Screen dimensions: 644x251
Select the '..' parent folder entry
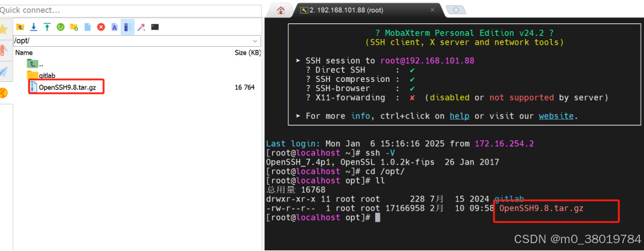click(x=35, y=64)
